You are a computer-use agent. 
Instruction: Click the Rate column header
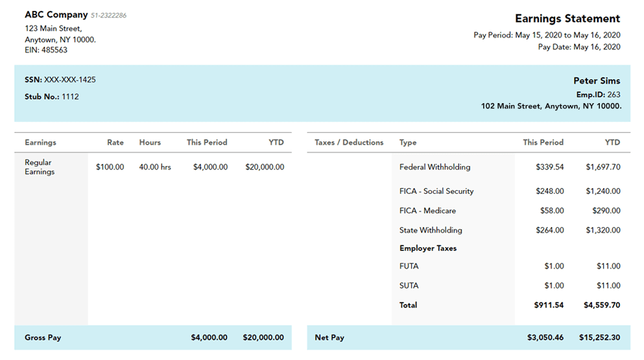(115, 142)
